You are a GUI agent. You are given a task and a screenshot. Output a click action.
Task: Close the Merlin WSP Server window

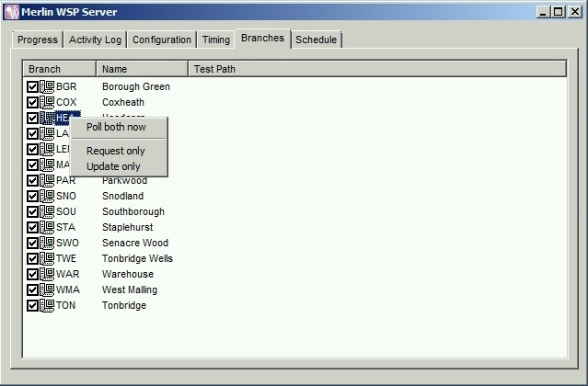coord(575,12)
